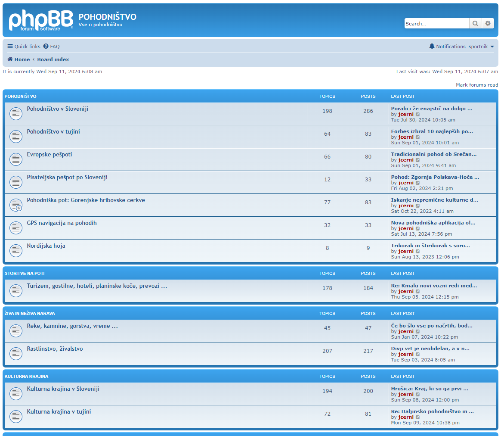
Task: Go to latest post in GPS navigacija row
Action: point(417,229)
